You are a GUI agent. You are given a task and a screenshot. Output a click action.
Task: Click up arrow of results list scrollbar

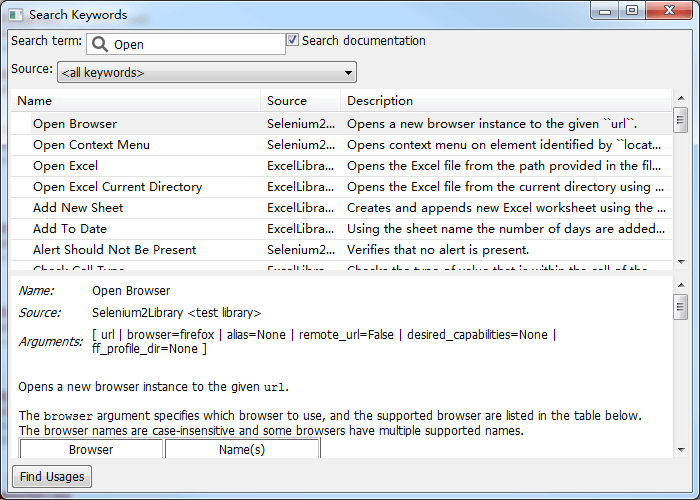point(681,98)
